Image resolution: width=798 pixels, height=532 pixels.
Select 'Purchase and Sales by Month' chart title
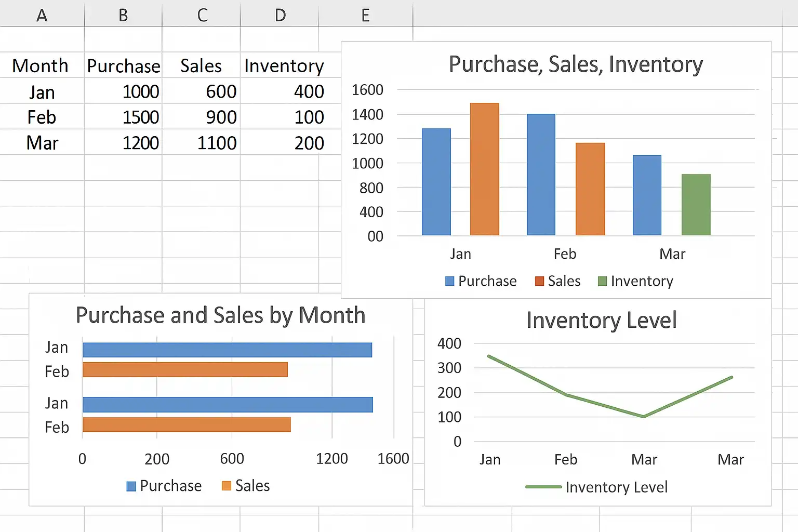(x=220, y=315)
